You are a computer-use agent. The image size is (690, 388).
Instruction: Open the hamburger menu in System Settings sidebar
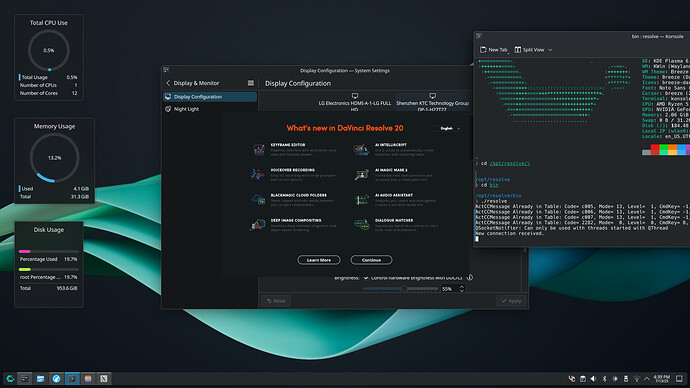pos(251,83)
